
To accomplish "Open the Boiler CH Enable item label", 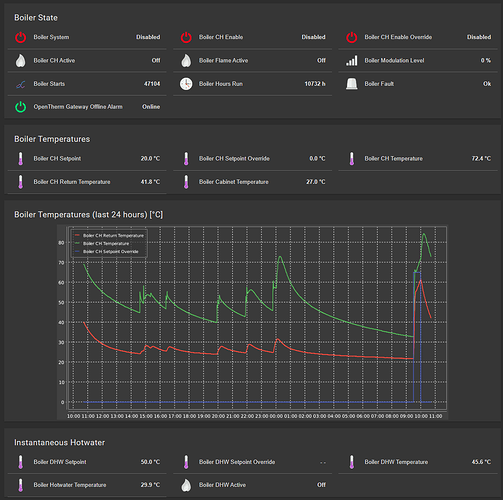I will (221, 37).
